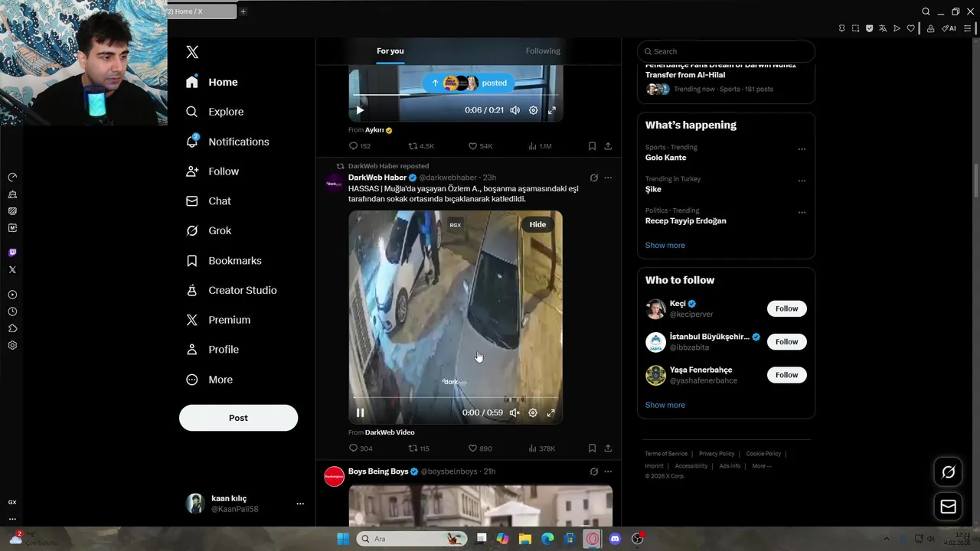Image resolution: width=980 pixels, height=551 pixels.
Task: Open Grok icon on Boys Being Boys post
Action: coord(593,471)
